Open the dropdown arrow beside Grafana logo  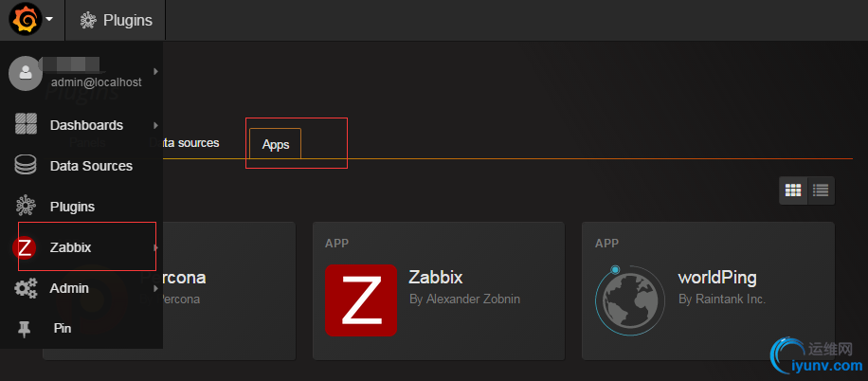pyautogui.click(x=48, y=20)
